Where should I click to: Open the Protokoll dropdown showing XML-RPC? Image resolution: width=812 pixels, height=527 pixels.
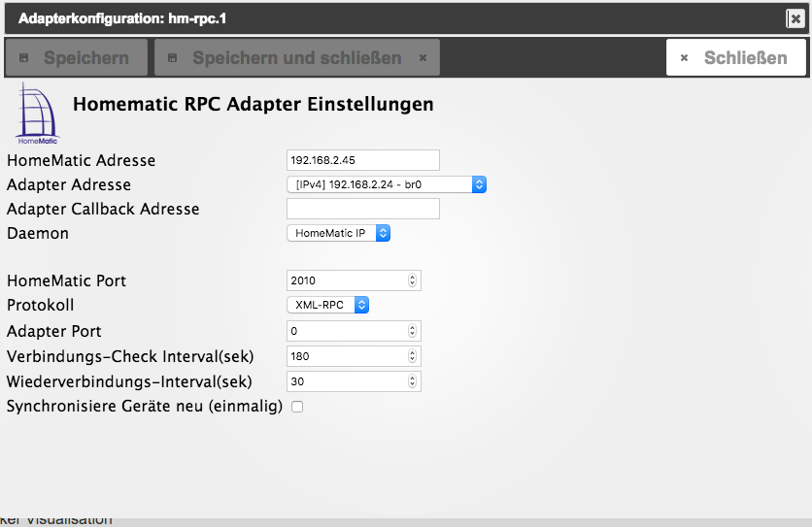327,305
